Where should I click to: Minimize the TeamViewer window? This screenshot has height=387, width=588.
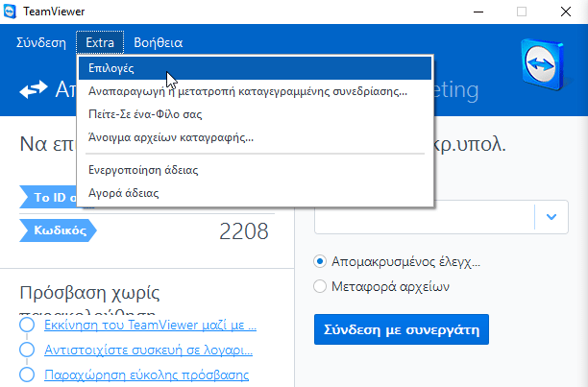click(x=478, y=12)
